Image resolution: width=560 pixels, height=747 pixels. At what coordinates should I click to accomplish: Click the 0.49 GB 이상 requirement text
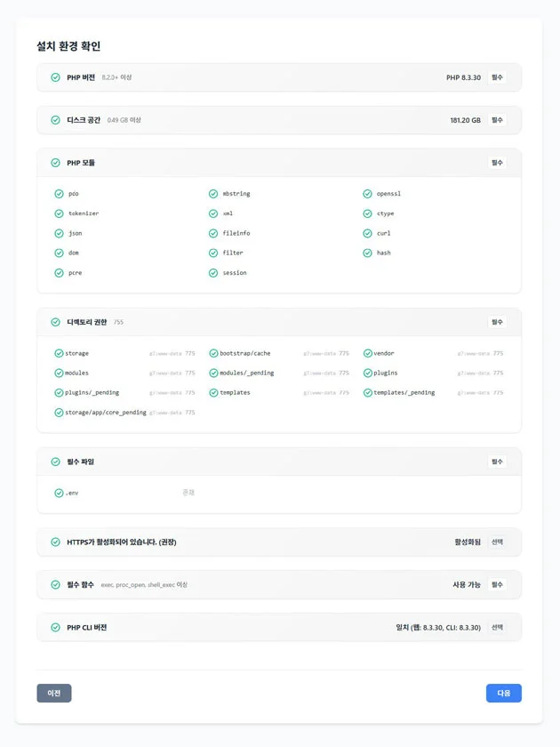click(124, 120)
